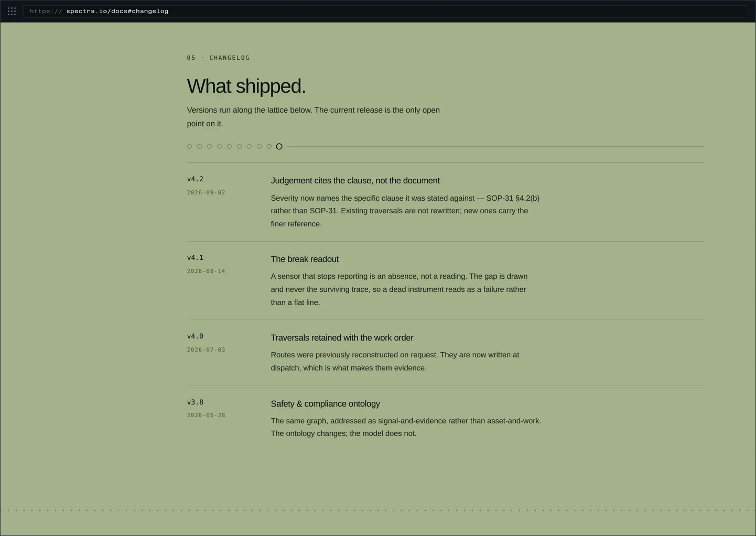Click the 'Judgement cites the clause' entry title
756x536 pixels.
(x=355, y=181)
